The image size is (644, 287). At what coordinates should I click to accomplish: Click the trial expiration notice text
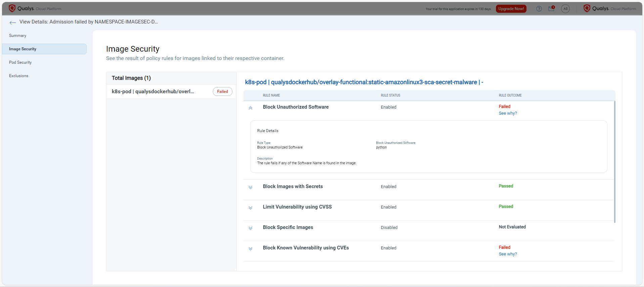click(458, 9)
